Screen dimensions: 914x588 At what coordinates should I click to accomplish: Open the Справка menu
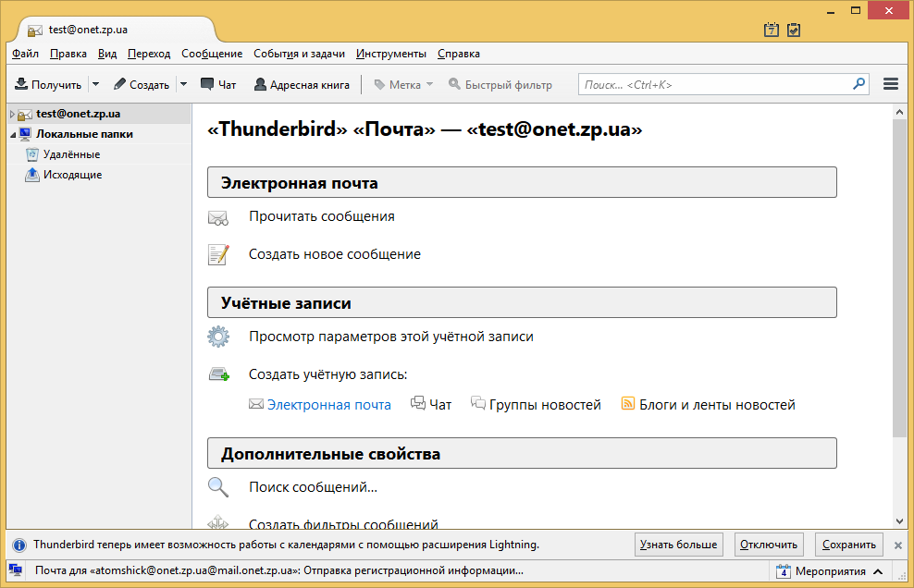[459, 54]
